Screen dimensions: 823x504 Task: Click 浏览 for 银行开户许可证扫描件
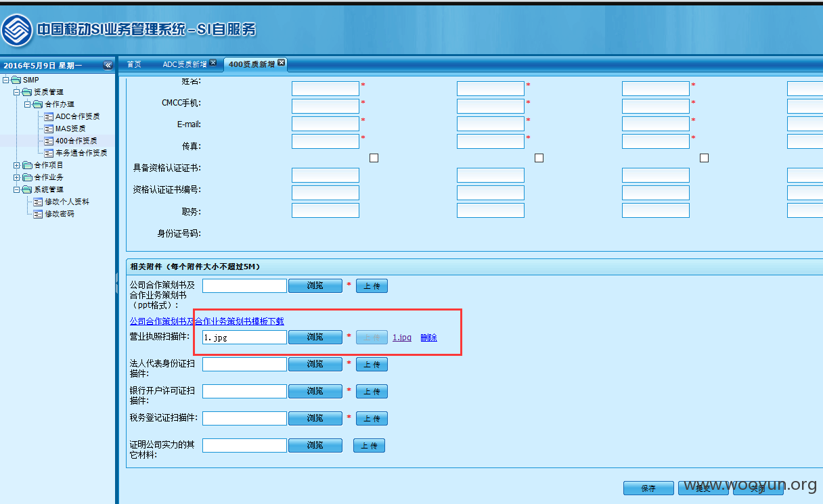coord(315,391)
